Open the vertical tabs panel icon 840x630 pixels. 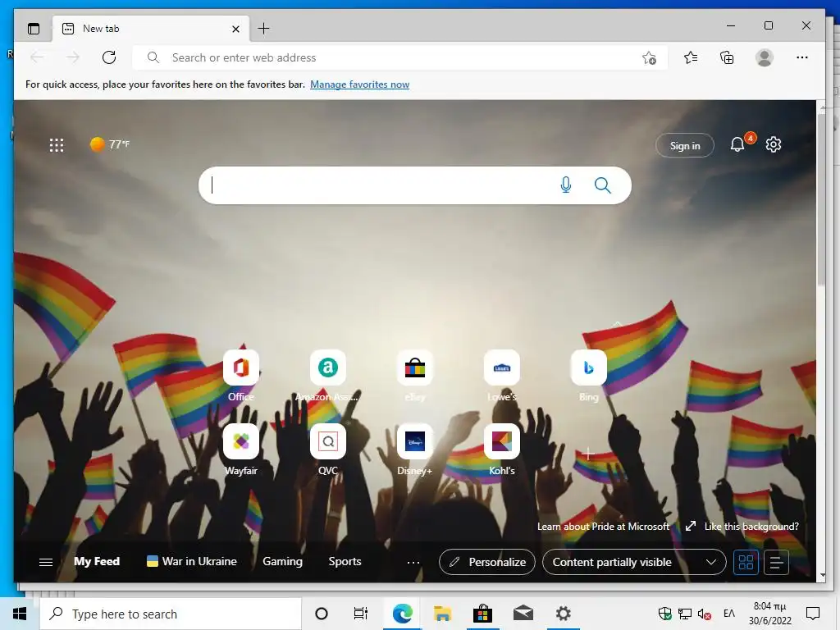(34, 29)
